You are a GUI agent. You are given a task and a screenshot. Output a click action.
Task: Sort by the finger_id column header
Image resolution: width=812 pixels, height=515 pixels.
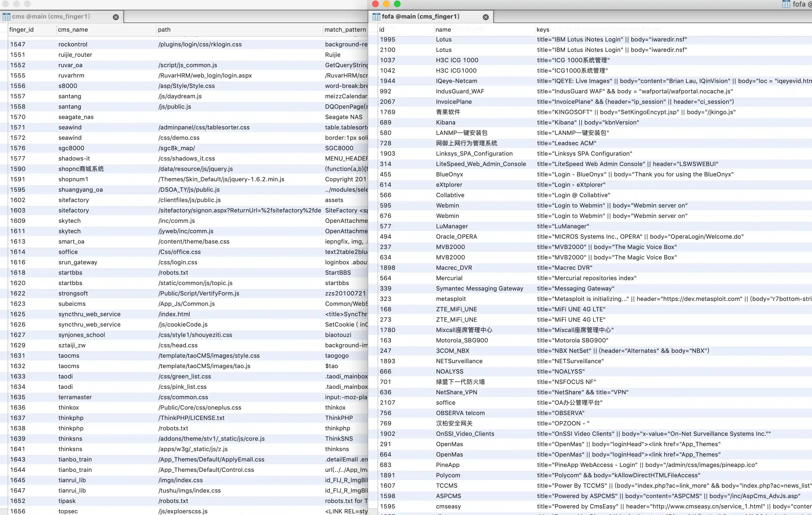pyautogui.click(x=22, y=30)
